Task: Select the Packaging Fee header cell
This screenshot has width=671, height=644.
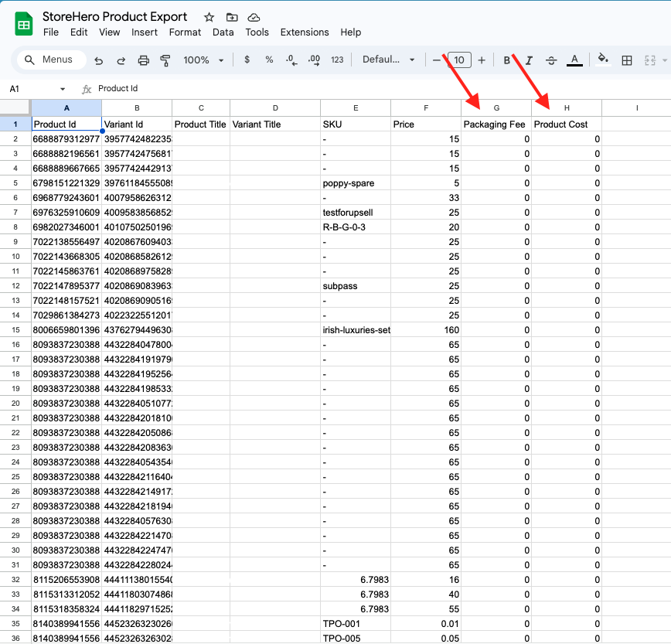Action: pos(496,124)
